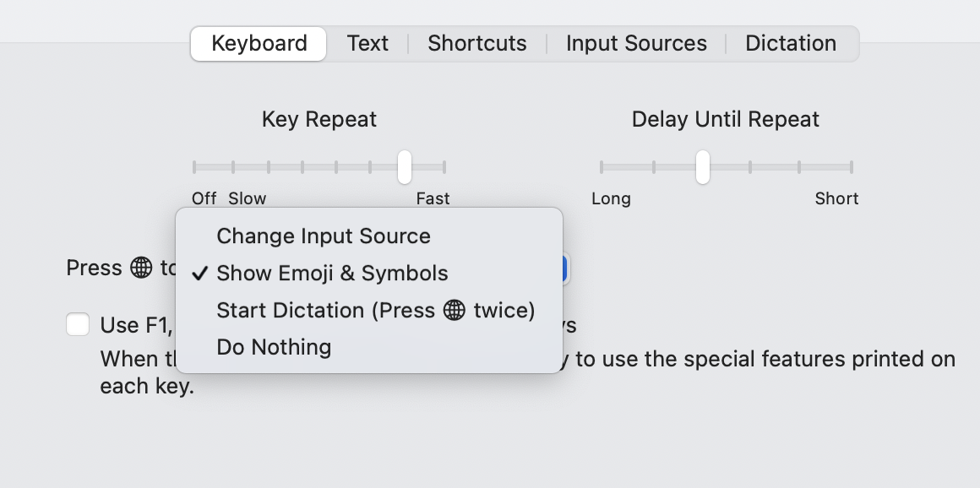Set Key Repeat to the Off tick
The height and width of the screenshot is (488, 980).
pos(194,167)
